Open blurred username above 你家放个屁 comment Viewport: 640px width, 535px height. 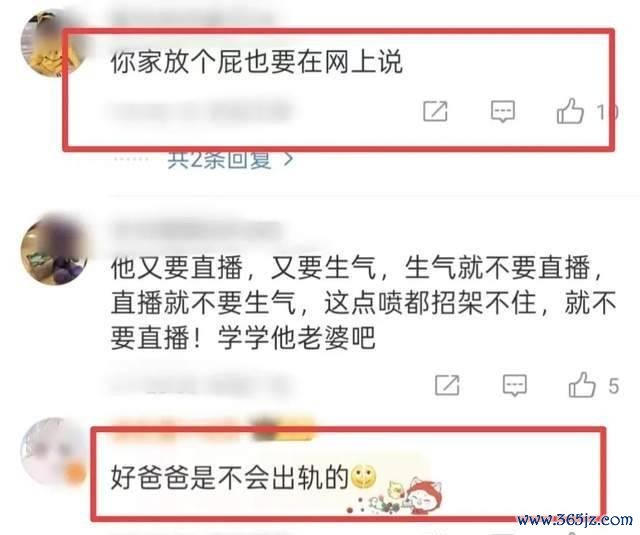point(192,19)
